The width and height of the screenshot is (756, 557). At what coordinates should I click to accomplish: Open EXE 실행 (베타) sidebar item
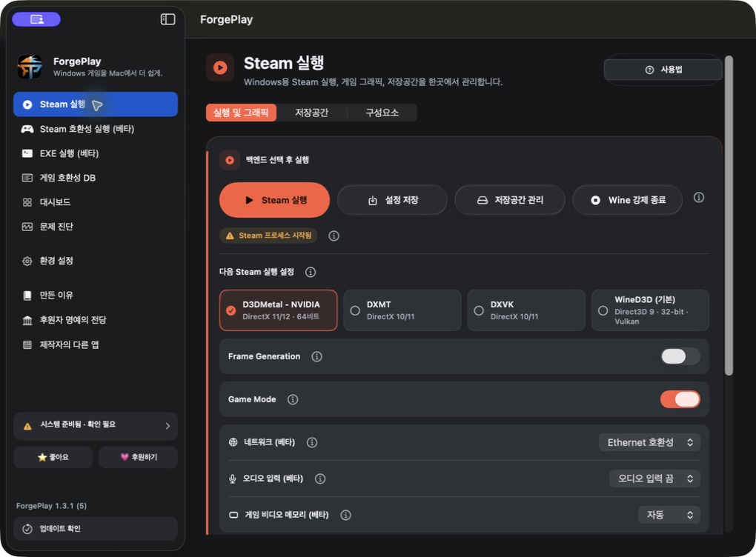(96, 153)
